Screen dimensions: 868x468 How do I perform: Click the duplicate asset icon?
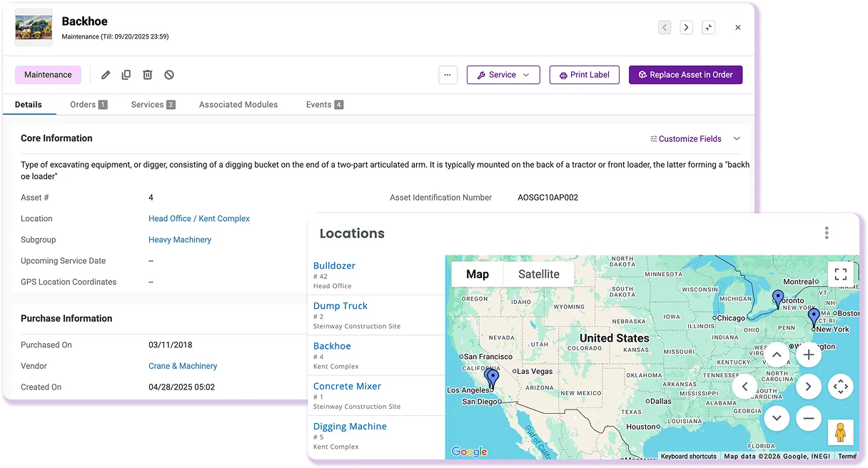(126, 74)
